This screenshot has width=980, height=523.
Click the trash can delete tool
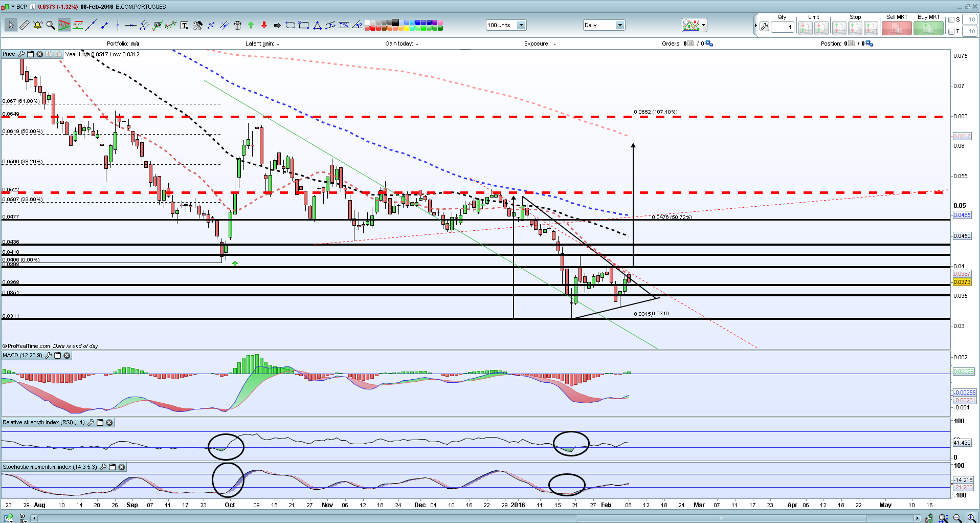point(237,25)
